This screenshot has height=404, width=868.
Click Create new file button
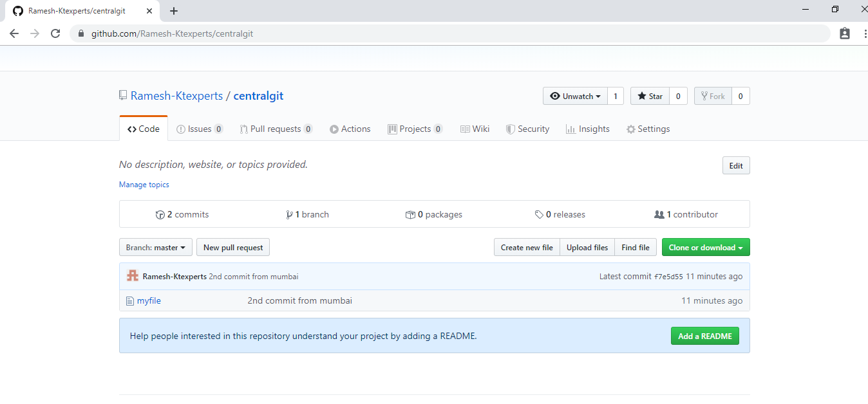coord(527,248)
